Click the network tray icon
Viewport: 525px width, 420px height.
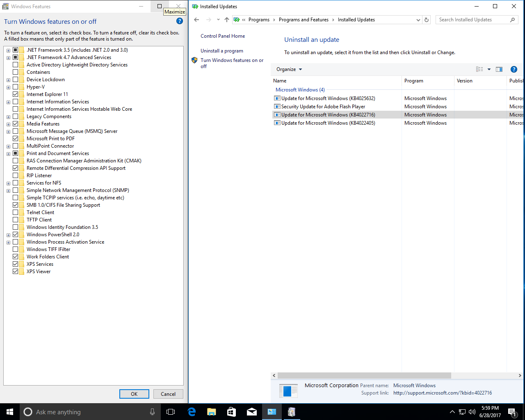(x=462, y=412)
